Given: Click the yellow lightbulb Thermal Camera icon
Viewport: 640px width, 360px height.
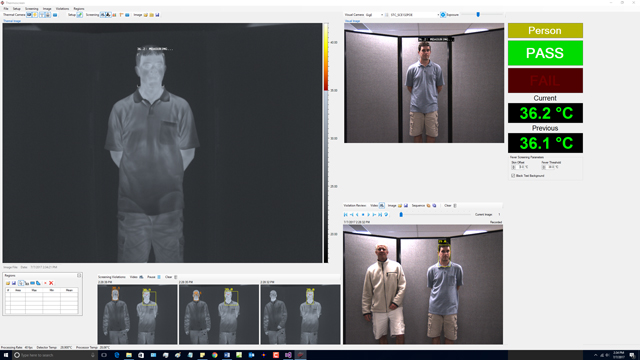Looking at the screenshot, I should coord(35,15).
